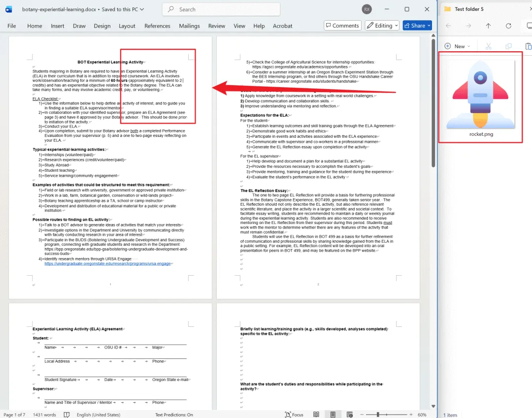This screenshot has height=418, width=532.
Task: Open the RX user account avatar
Action: (366, 9)
